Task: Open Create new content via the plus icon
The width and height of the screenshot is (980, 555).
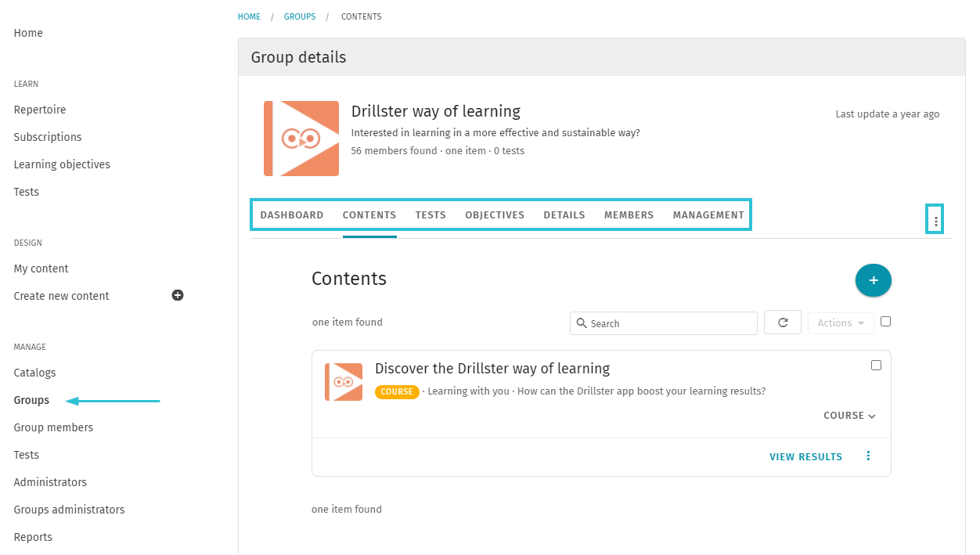Action: click(178, 295)
